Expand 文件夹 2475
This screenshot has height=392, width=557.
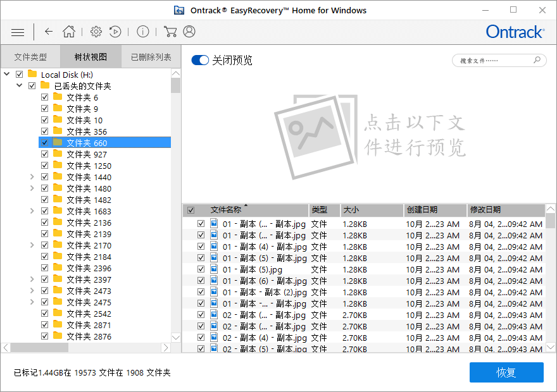click(32, 302)
